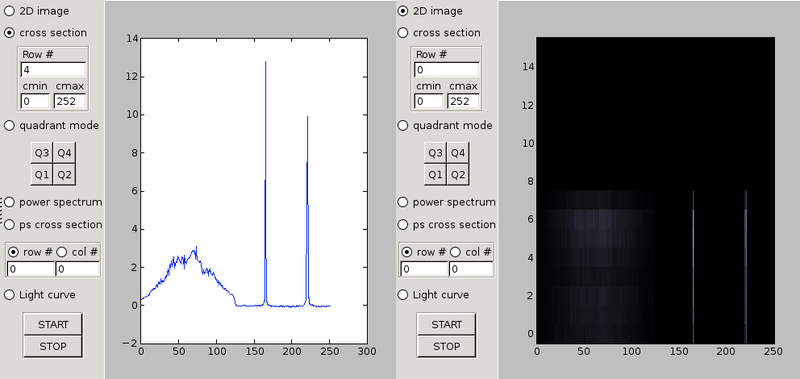Click Q2 quadrant button in left panel
The image size is (800, 379).
[64, 174]
